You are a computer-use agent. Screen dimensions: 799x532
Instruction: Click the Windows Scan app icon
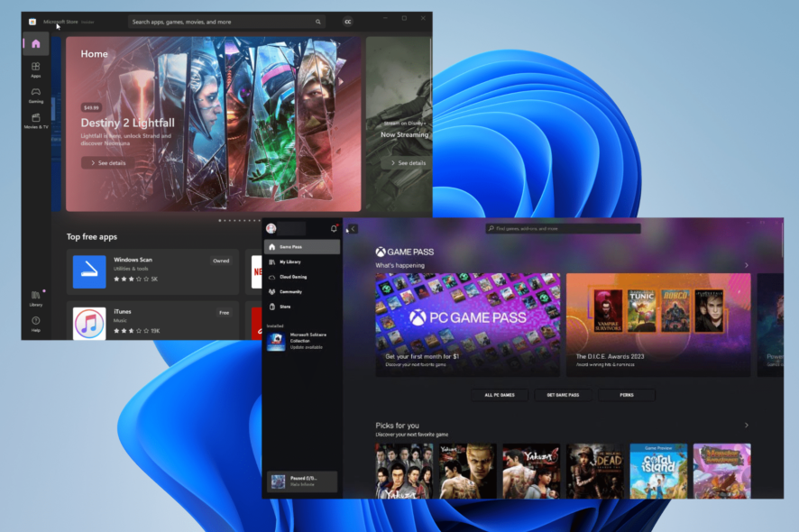(x=89, y=271)
